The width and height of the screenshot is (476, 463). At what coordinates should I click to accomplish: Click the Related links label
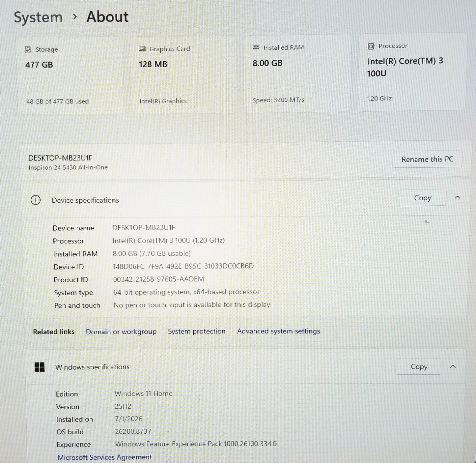[54, 332]
